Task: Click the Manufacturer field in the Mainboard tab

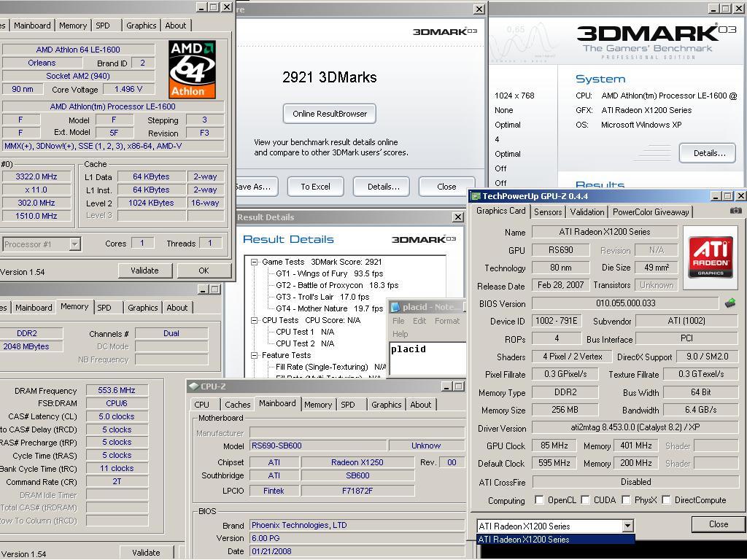Action: point(357,433)
